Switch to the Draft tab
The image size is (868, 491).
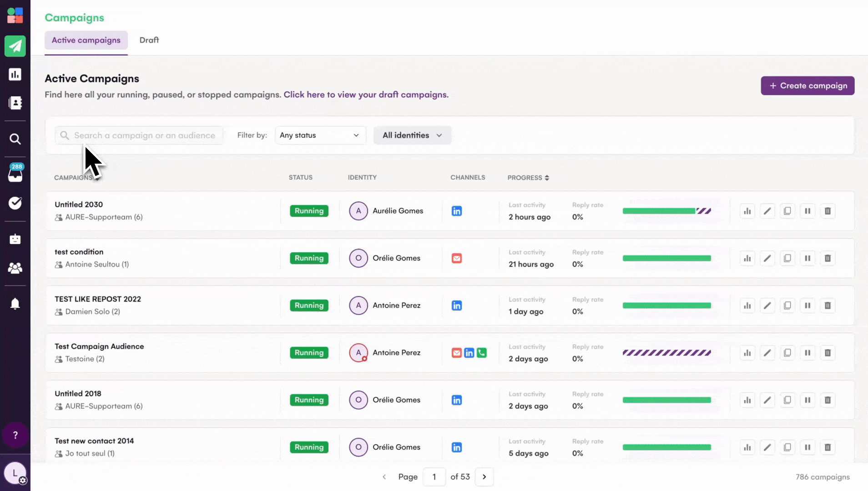(x=149, y=40)
